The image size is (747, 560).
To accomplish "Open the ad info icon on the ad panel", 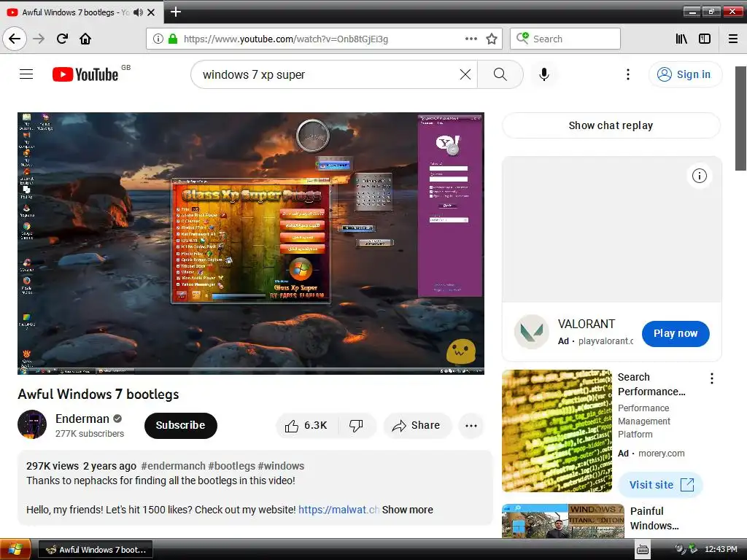I will pos(699,176).
